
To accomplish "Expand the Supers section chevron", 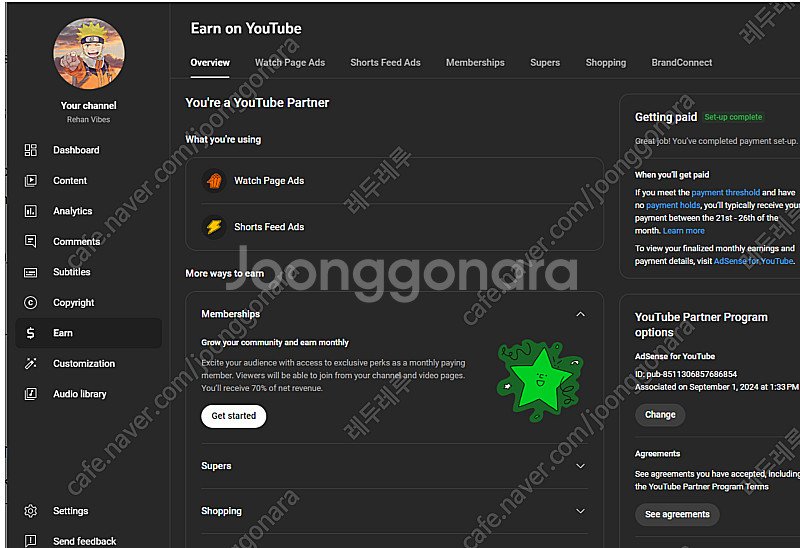I will pos(580,466).
